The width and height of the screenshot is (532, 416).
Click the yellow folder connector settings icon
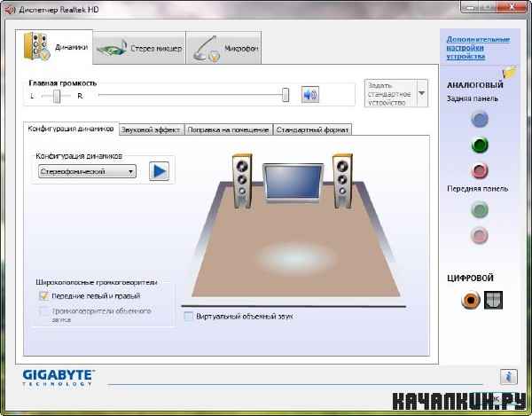coord(510,72)
